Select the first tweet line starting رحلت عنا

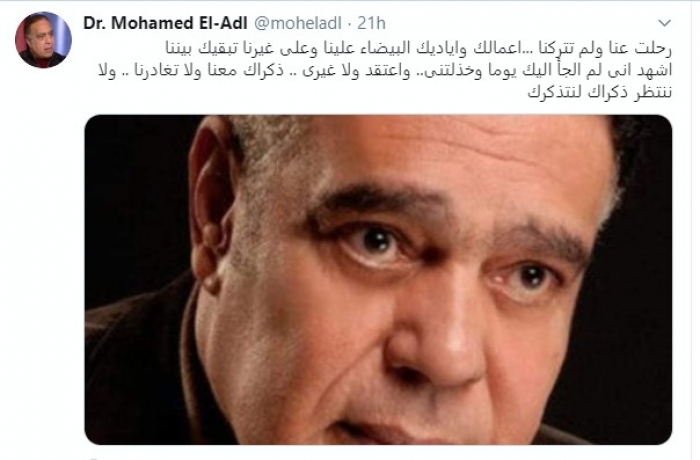coord(419,48)
